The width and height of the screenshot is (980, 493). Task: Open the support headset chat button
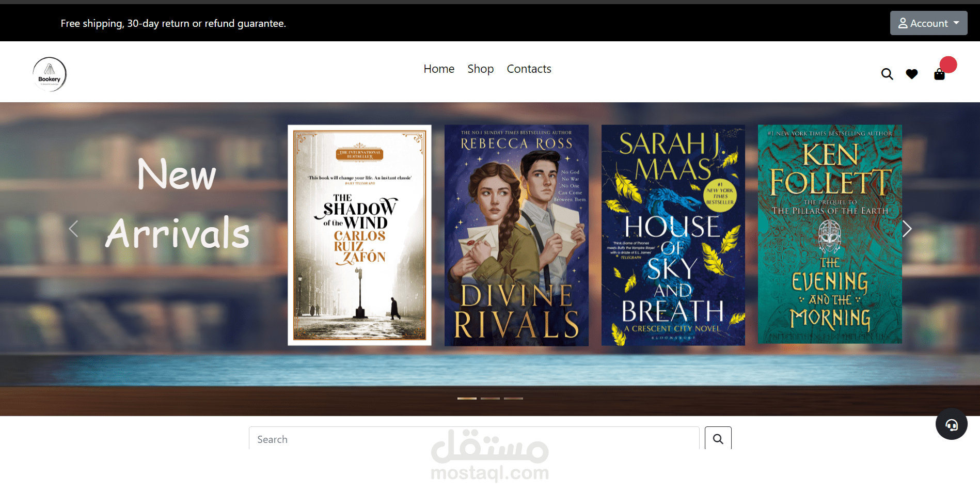pos(951,424)
